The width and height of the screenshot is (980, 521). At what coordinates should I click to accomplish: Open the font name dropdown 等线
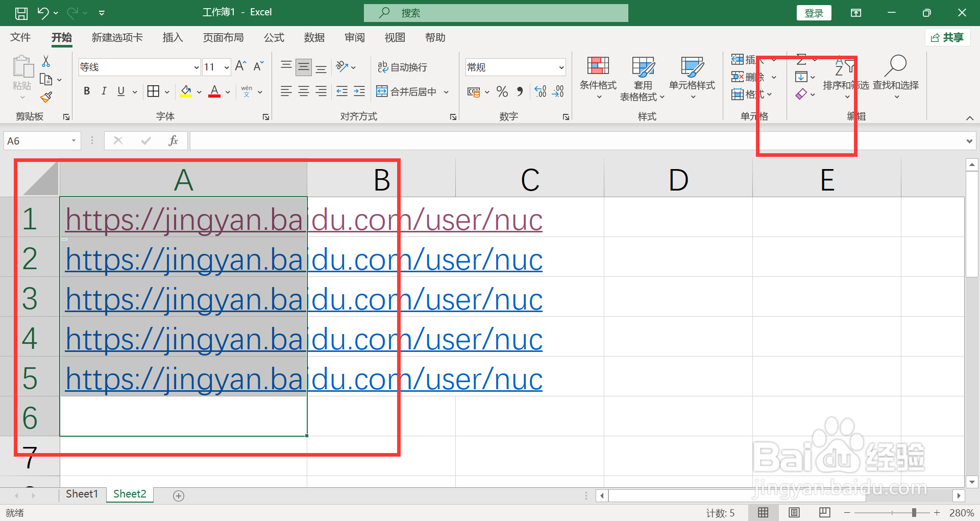click(x=196, y=67)
